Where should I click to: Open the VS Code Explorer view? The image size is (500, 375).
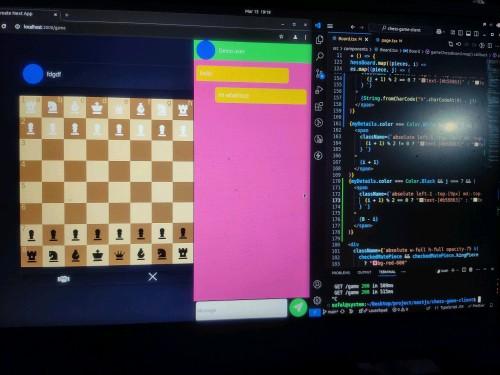(x=320, y=40)
